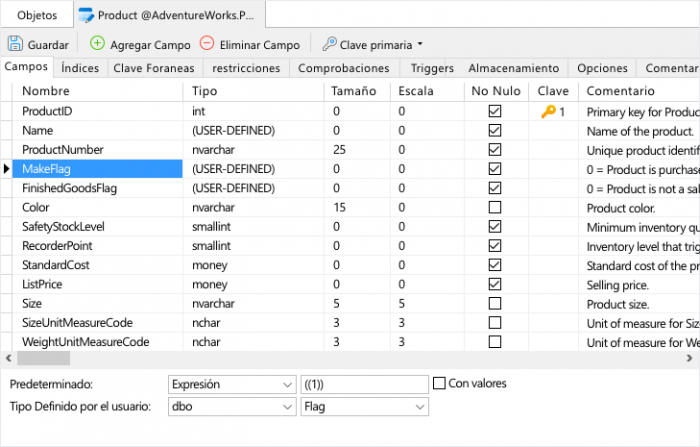Image resolution: width=700 pixels, height=447 pixels.
Task: Enable the Con valores checkbox
Action: [x=439, y=383]
